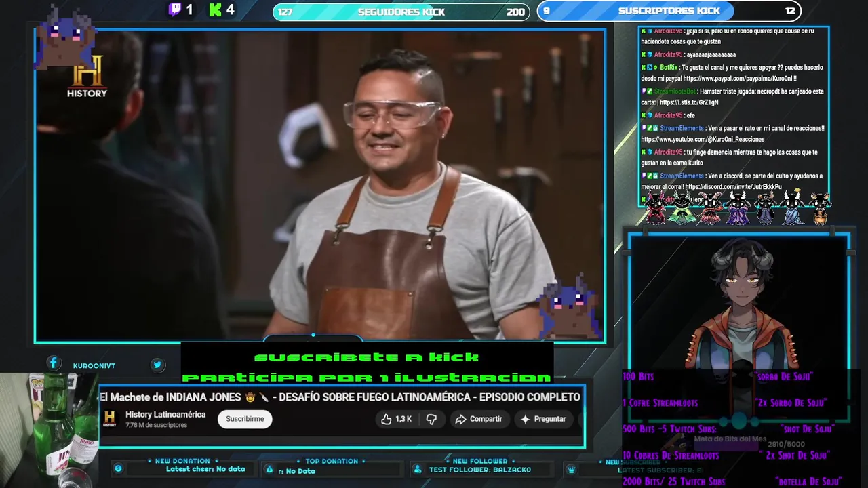This screenshot has height=488, width=868.
Task: Click the pixel hamster sprite at bottom-right of video
Action: click(x=568, y=305)
